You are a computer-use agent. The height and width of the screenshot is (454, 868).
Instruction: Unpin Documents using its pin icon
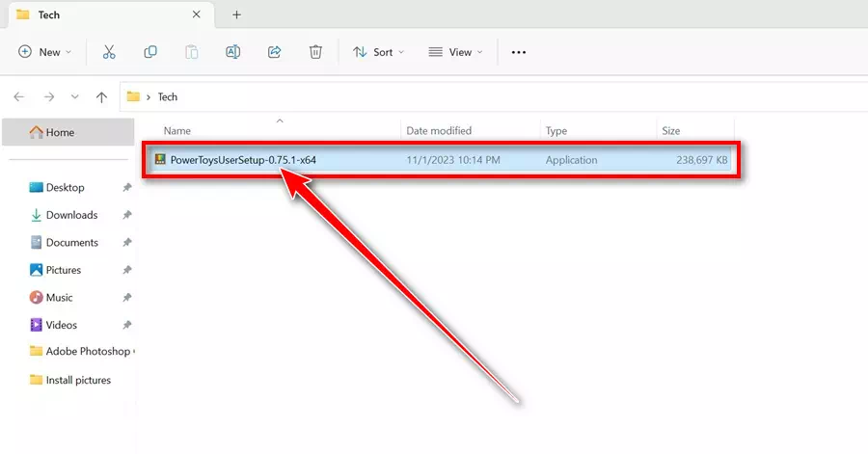126,242
